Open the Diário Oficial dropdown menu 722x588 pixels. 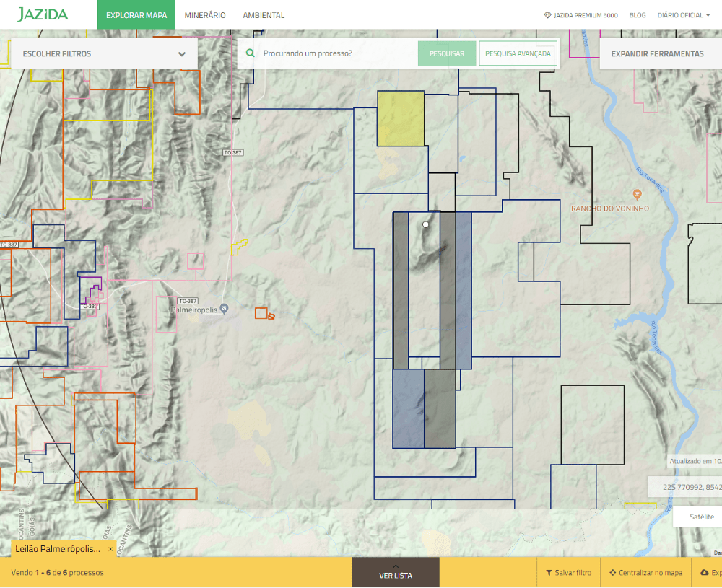(x=684, y=15)
